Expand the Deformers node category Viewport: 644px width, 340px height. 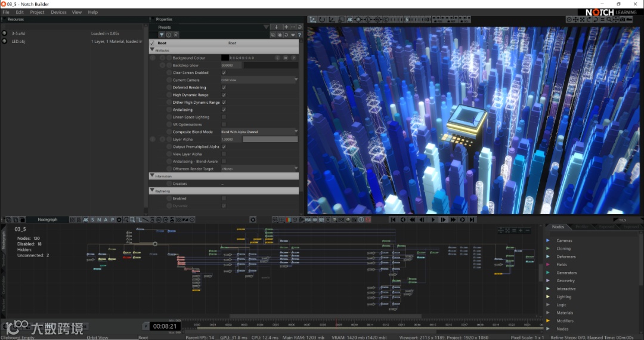click(x=549, y=256)
